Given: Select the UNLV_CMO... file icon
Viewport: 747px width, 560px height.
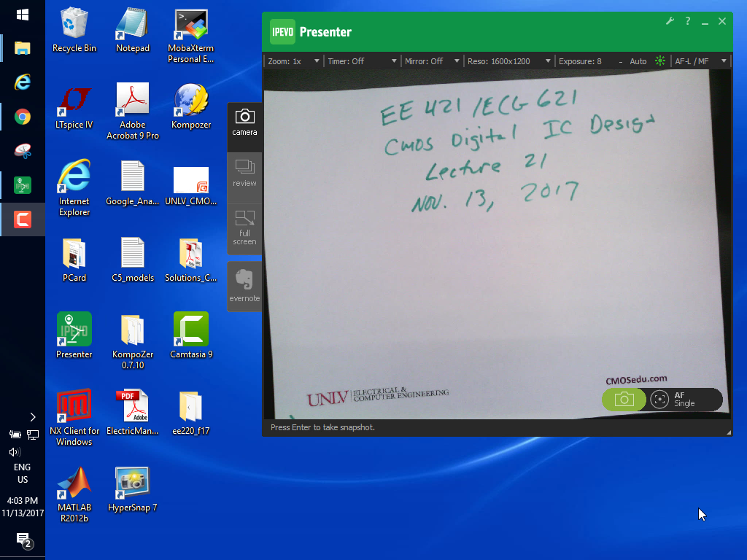Looking at the screenshot, I should click(190, 186).
